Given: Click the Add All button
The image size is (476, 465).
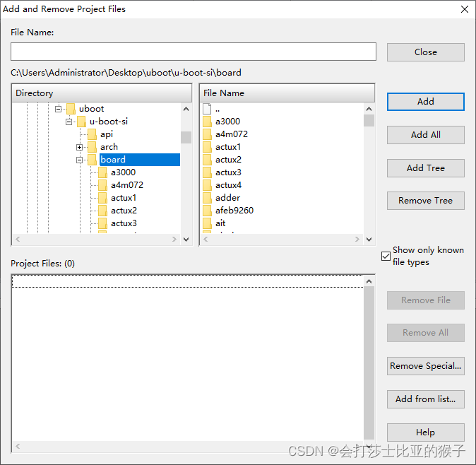Looking at the screenshot, I should pyautogui.click(x=425, y=134).
